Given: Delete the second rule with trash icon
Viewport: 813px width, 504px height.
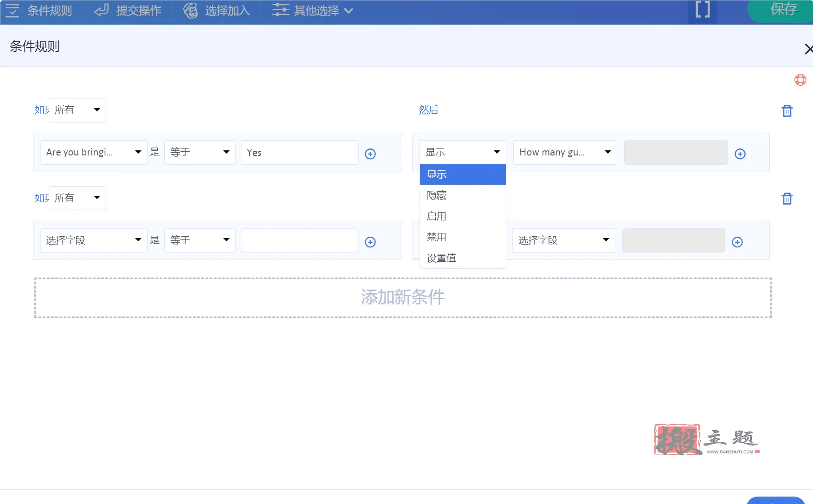Looking at the screenshot, I should pyautogui.click(x=787, y=199).
